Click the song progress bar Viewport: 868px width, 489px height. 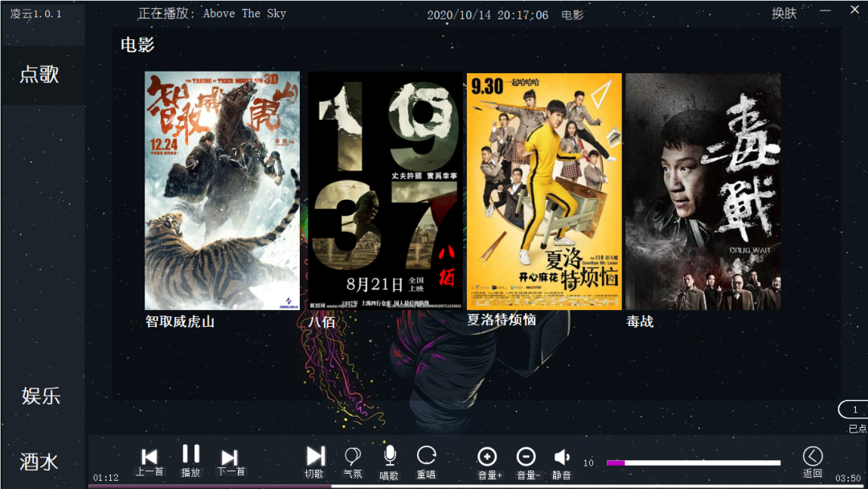(x=477, y=487)
